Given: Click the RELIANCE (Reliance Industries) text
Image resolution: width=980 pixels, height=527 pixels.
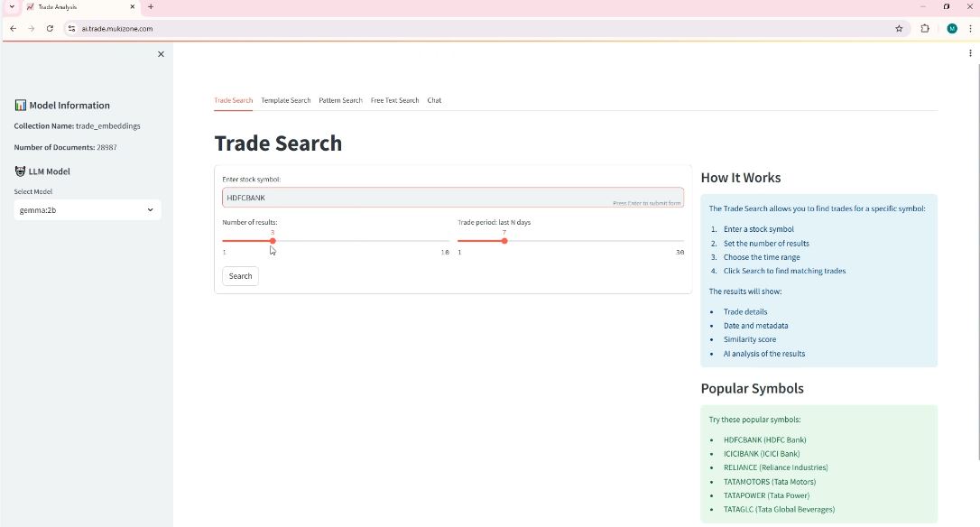Looking at the screenshot, I should coord(776,467).
